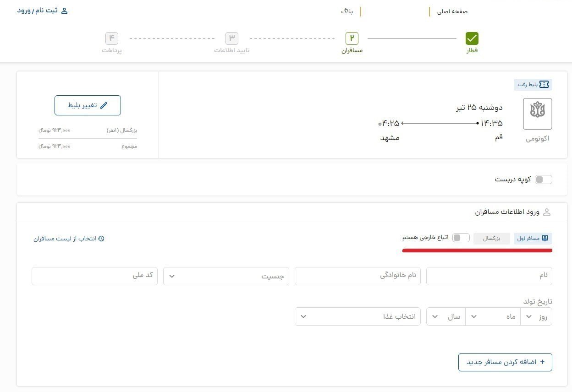Enable the کوپه دربست toggle
This screenshot has width=572, height=392.
point(544,179)
